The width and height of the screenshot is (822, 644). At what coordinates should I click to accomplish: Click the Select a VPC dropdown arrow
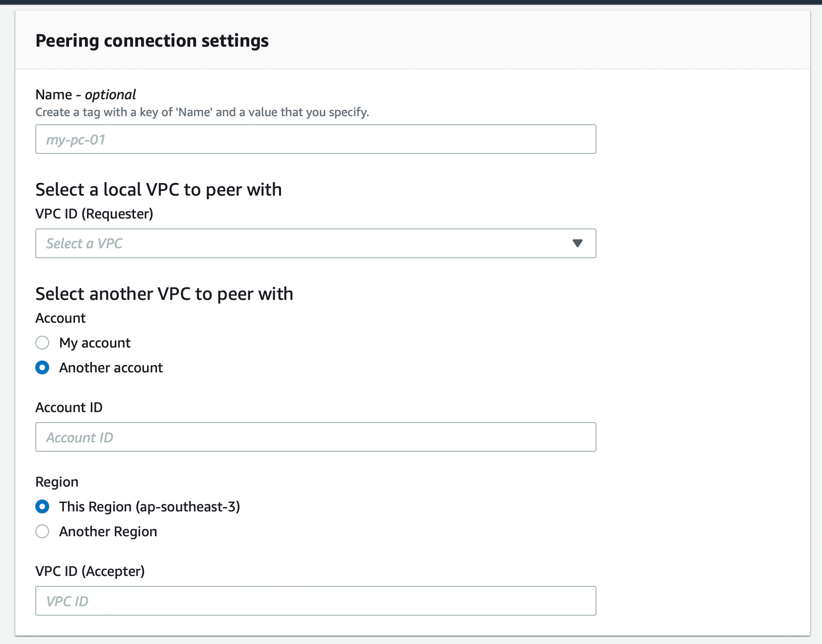click(x=577, y=243)
